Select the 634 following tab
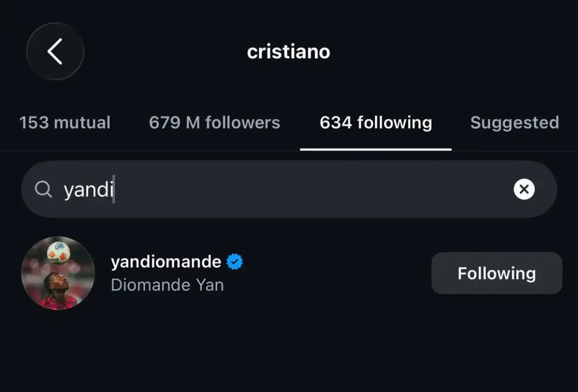578x392 pixels. click(376, 123)
